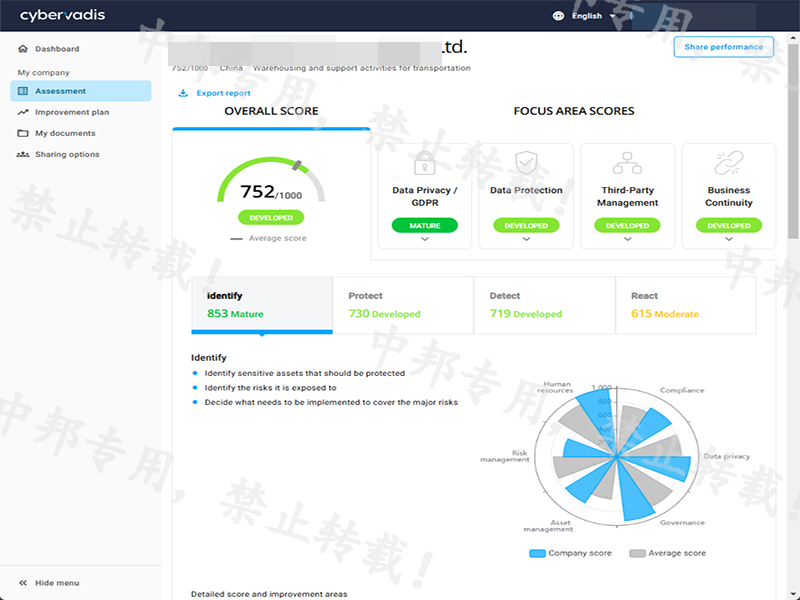Expand the Third-Party Management card chevron
The width and height of the screenshot is (800, 600).
click(x=627, y=239)
